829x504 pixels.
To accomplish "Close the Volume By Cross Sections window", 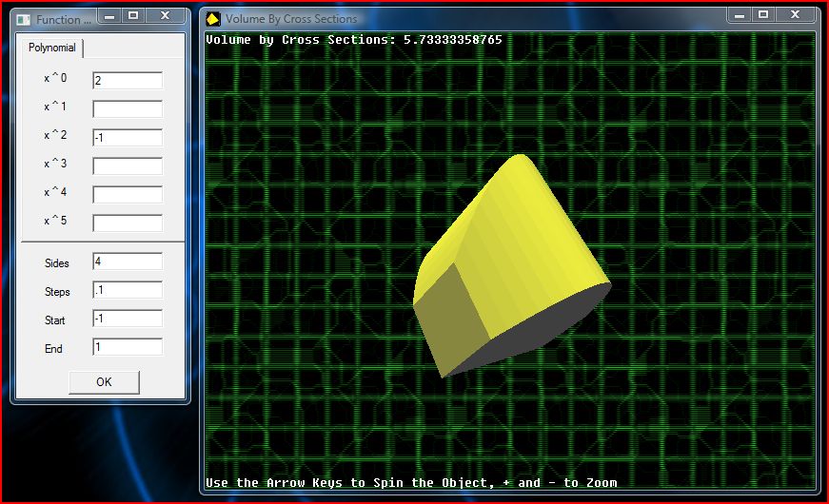I will tap(795, 15).
